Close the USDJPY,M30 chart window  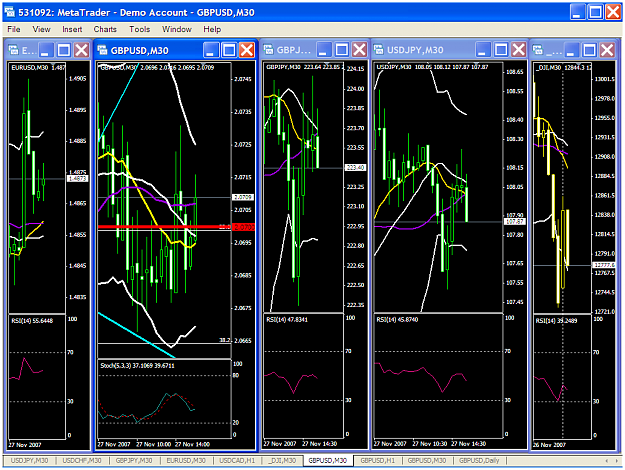519,50
